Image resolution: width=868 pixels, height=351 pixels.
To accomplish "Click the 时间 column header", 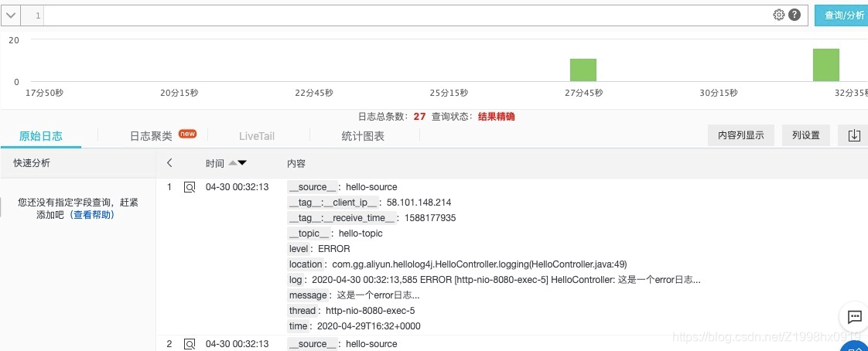I will point(215,163).
